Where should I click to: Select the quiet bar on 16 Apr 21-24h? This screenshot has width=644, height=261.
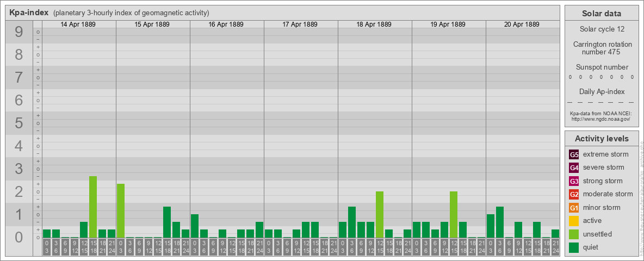coord(259,230)
